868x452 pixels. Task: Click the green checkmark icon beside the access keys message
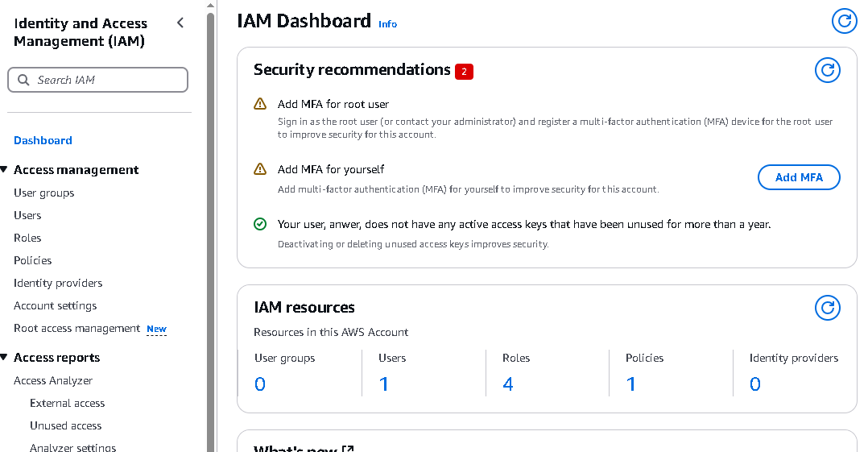259,224
